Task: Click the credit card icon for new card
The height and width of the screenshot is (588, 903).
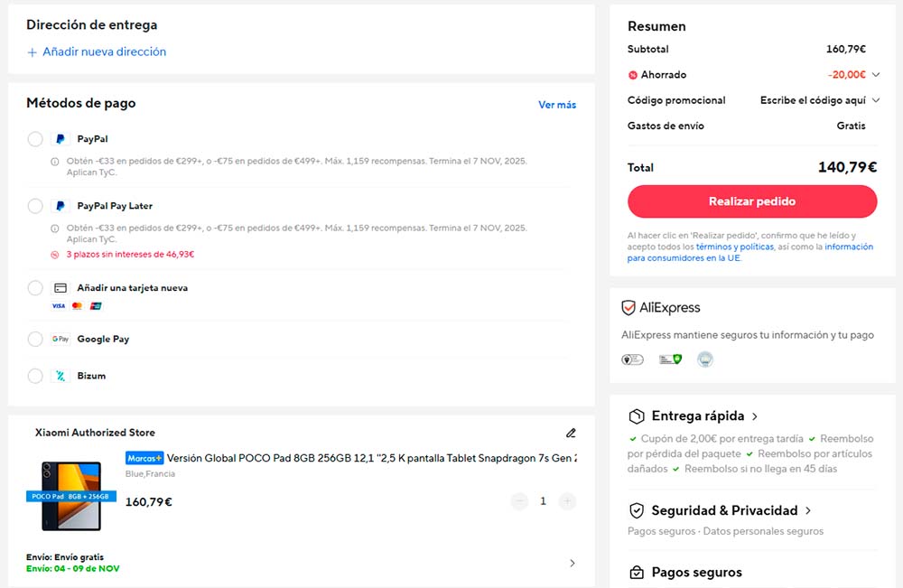Action: [61, 288]
